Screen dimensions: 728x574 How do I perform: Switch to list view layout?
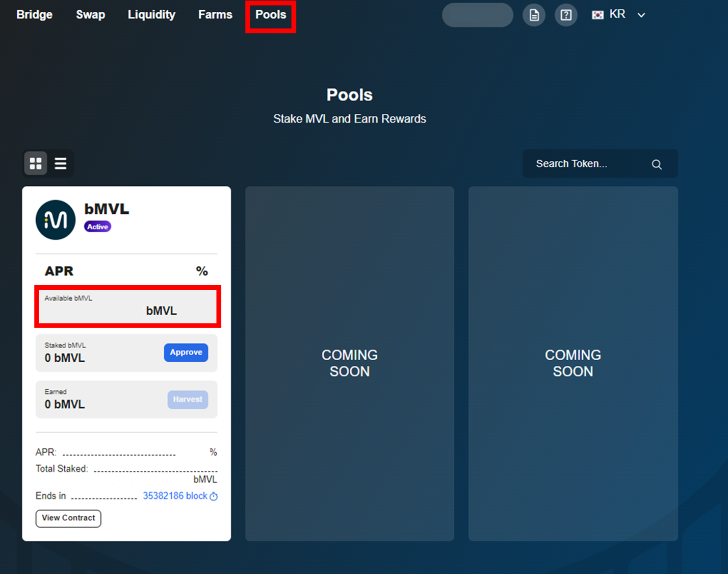coord(61,163)
